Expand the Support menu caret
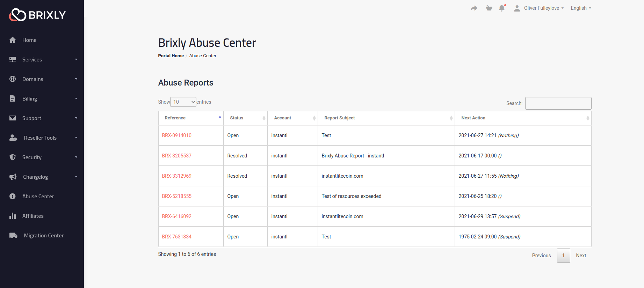Screen dimensions: 644x288 pos(76,118)
